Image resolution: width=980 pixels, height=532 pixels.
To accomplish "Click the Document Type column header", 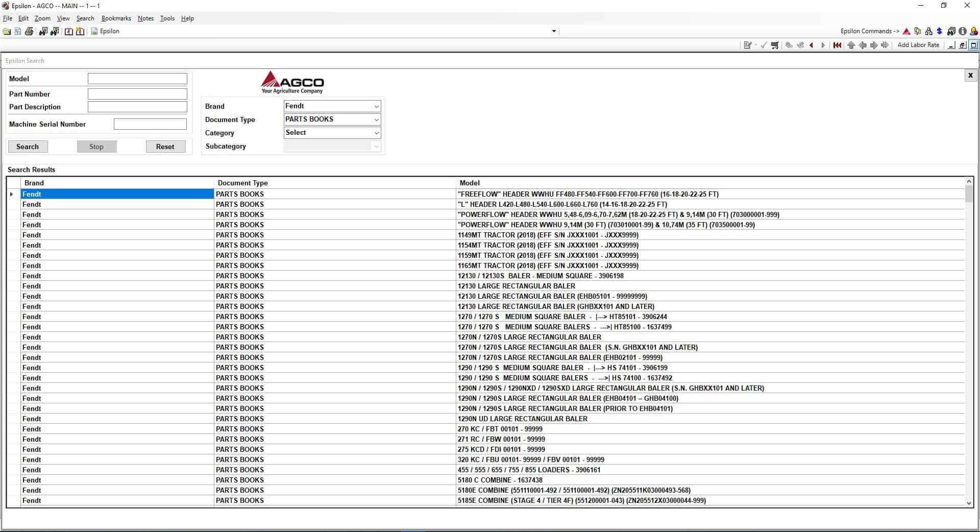I will coord(335,183).
